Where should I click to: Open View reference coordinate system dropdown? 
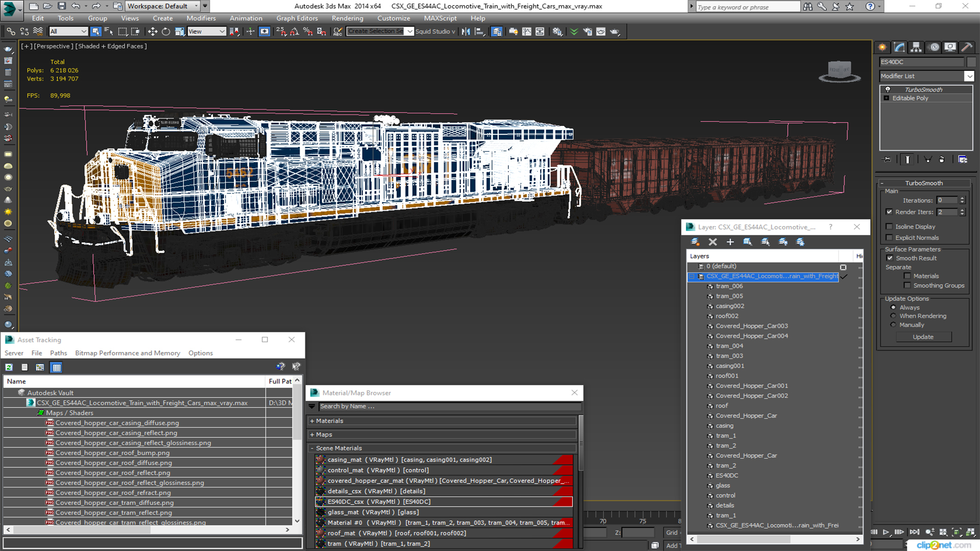pyautogui.click(x=207, y=32)
